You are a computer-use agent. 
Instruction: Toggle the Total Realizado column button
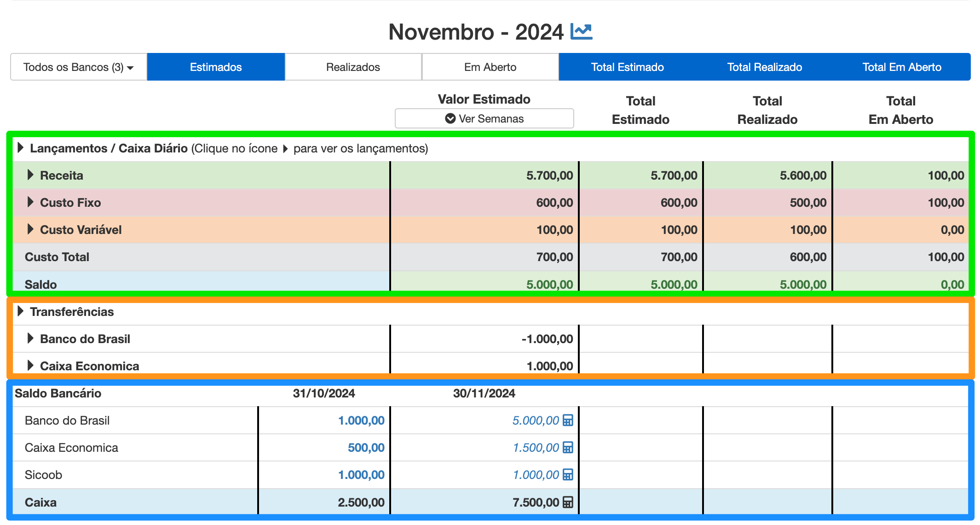pos(764,67)
